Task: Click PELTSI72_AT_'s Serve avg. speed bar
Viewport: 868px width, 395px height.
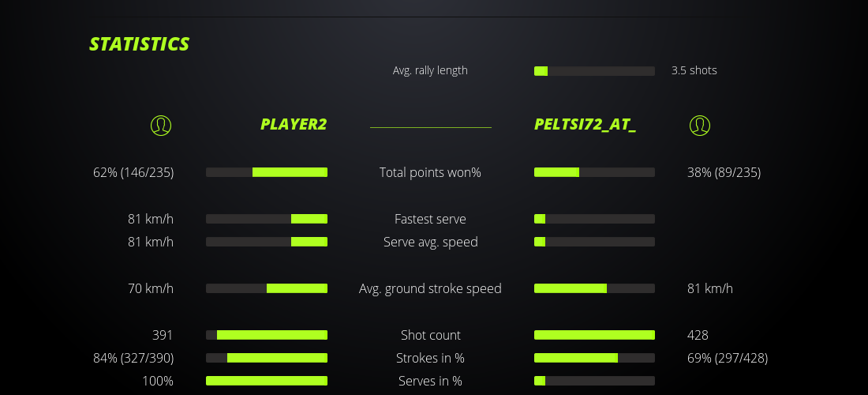Action: 594,242
